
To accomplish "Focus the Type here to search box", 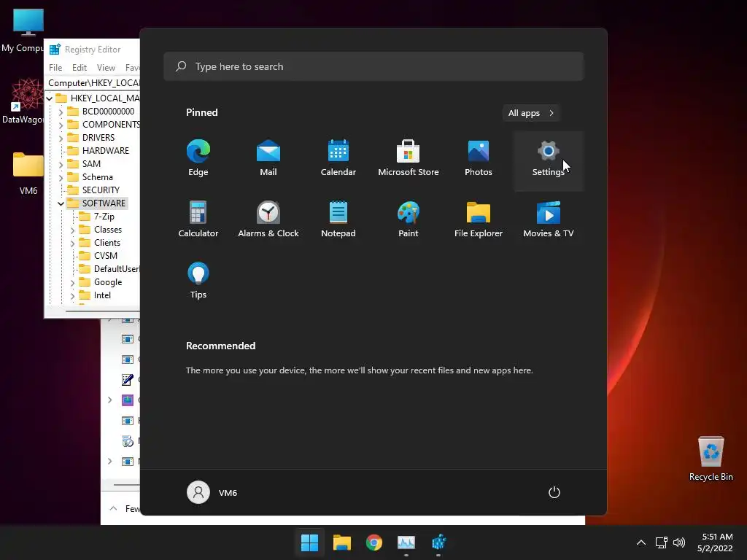I will (x=373, y=66).
